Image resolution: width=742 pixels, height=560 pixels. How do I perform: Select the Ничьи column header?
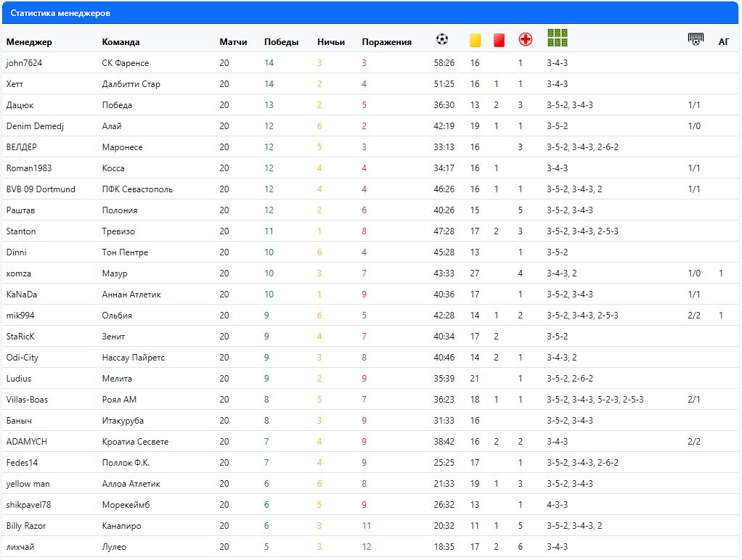click(331, 42)
